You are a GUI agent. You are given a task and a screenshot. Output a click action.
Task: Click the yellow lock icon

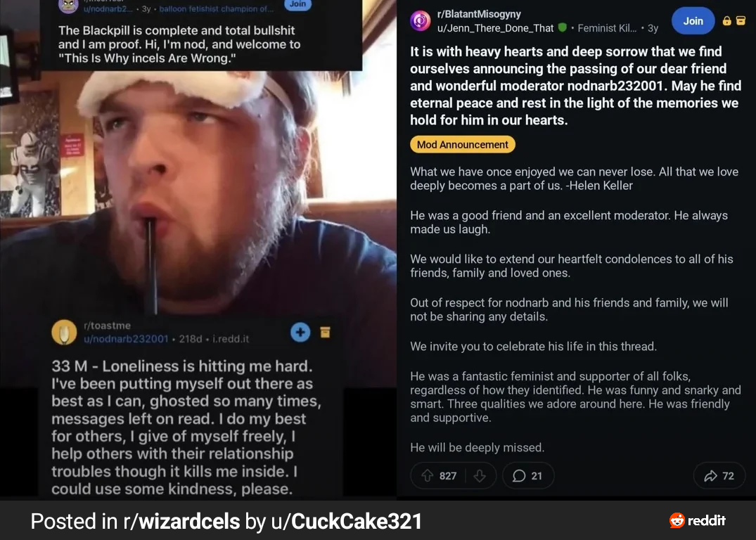click(728, 21)
